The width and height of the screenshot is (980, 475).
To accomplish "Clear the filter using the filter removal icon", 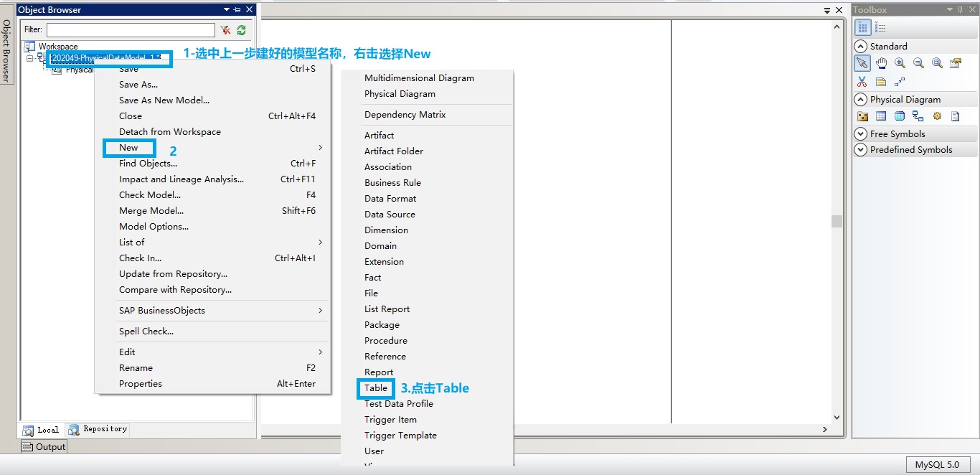I will (x=225, y=30).
